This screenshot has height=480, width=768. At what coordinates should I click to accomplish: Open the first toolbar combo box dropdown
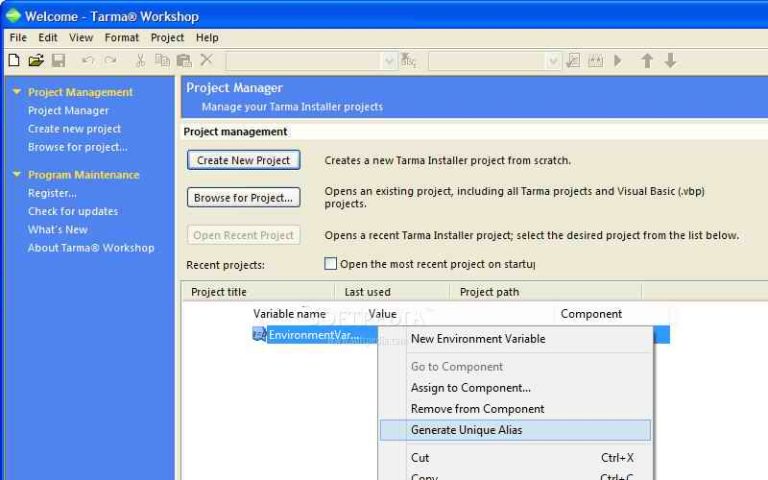[x=389, y=61]
